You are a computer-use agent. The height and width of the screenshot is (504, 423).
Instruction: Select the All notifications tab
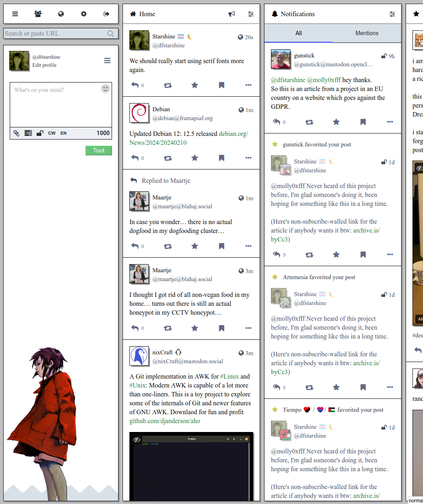point(298,33)
